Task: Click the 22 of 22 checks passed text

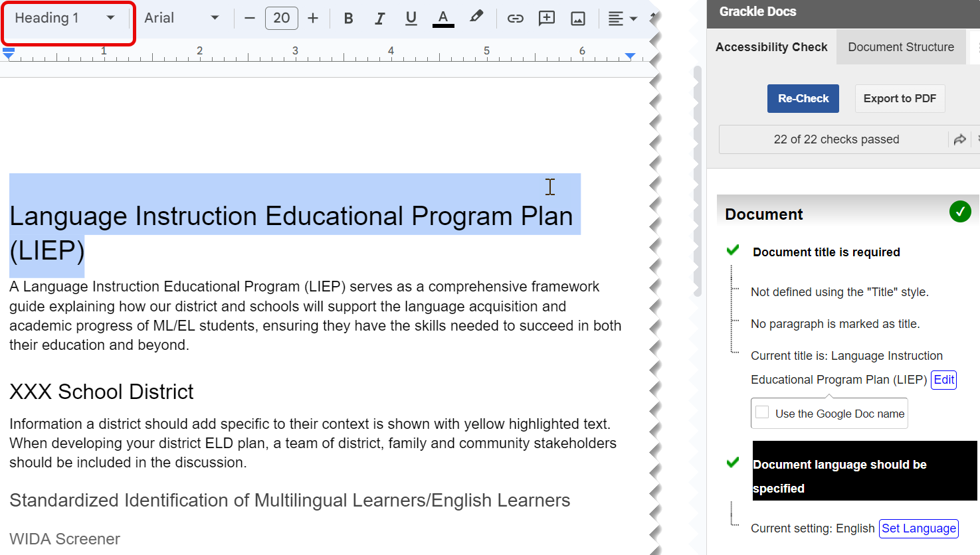Action: tap(836, 139)
